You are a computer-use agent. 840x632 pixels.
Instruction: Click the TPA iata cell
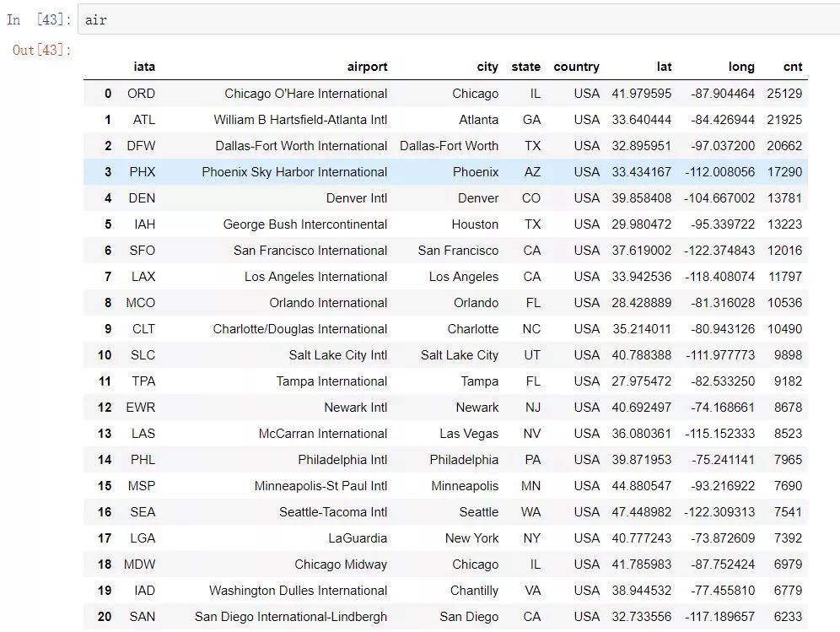[x=143, y=381]
